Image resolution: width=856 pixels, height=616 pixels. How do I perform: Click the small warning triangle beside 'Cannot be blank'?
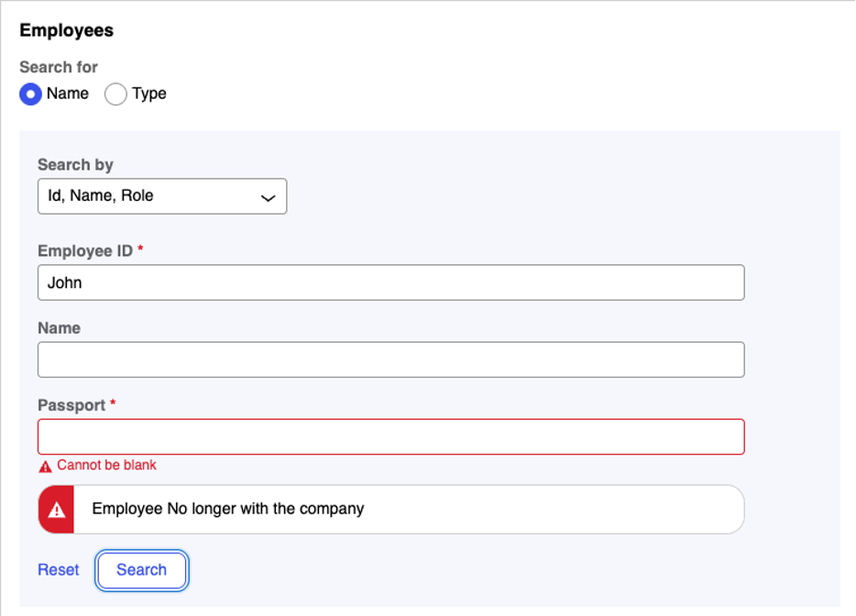coord(45,466)
